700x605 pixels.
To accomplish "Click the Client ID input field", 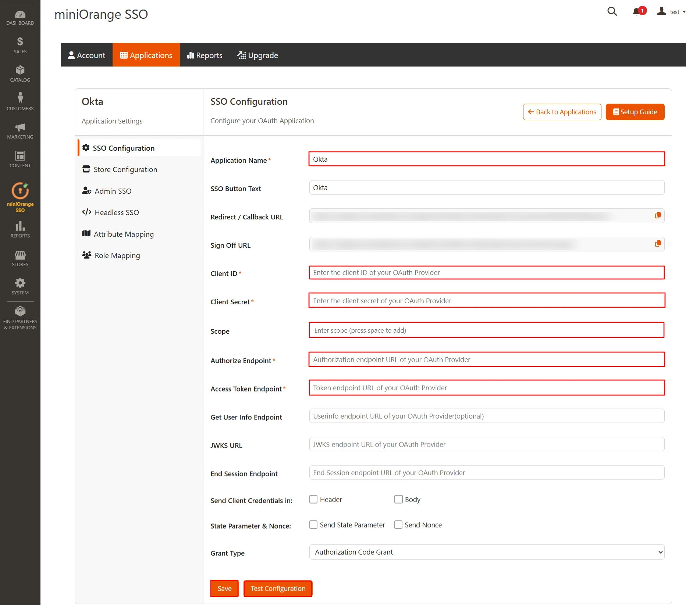I will (486, 272).
